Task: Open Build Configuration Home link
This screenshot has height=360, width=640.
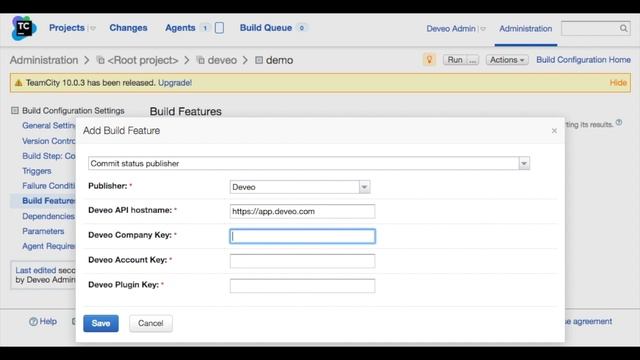Action: pyautogui.click(x=583, y=60)
